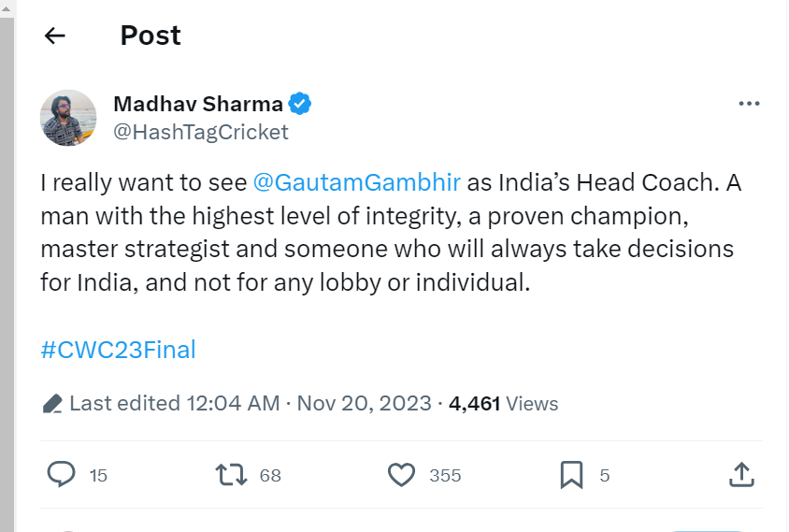
Task: Click the pencil edit history icon
Action: tap(52, 404)
